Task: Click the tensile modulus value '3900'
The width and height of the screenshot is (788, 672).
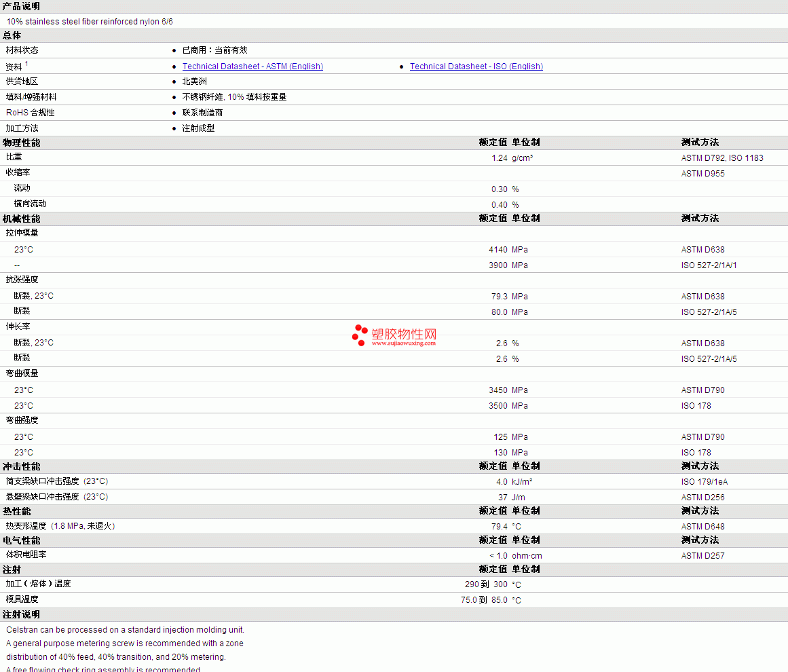Action: [x=498, y=265]
